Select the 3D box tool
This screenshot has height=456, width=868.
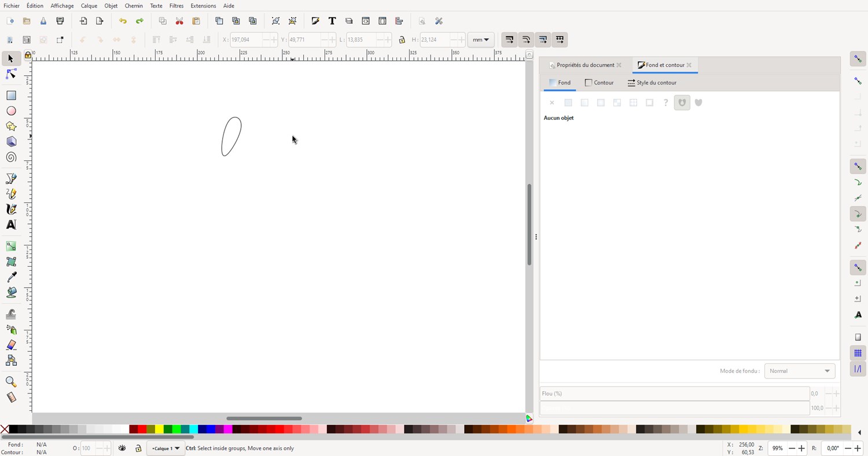pos(11,142)
